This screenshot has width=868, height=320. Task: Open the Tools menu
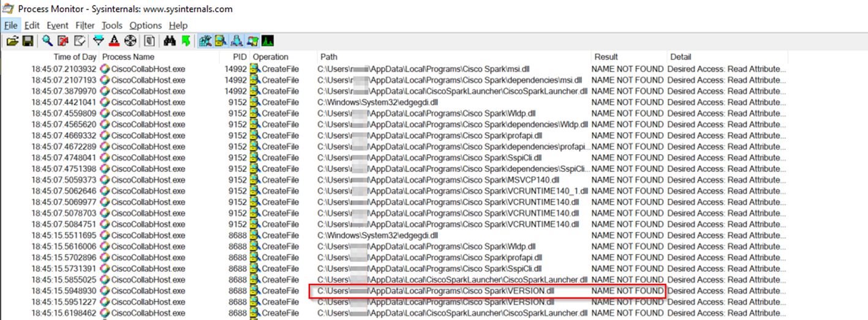(112, 25)
